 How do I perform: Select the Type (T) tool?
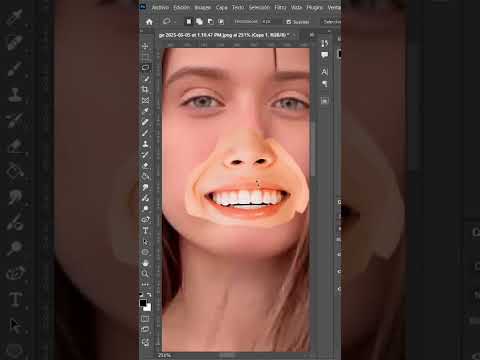pyautogui.click(x=145, y=231)
